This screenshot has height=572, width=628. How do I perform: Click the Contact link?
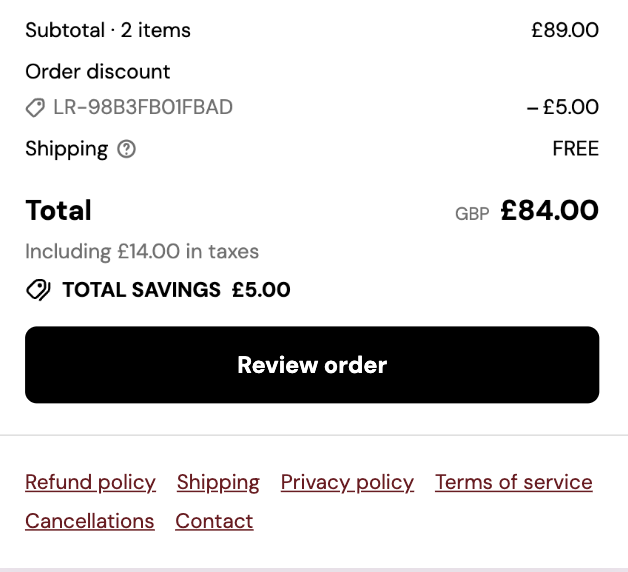214,521
